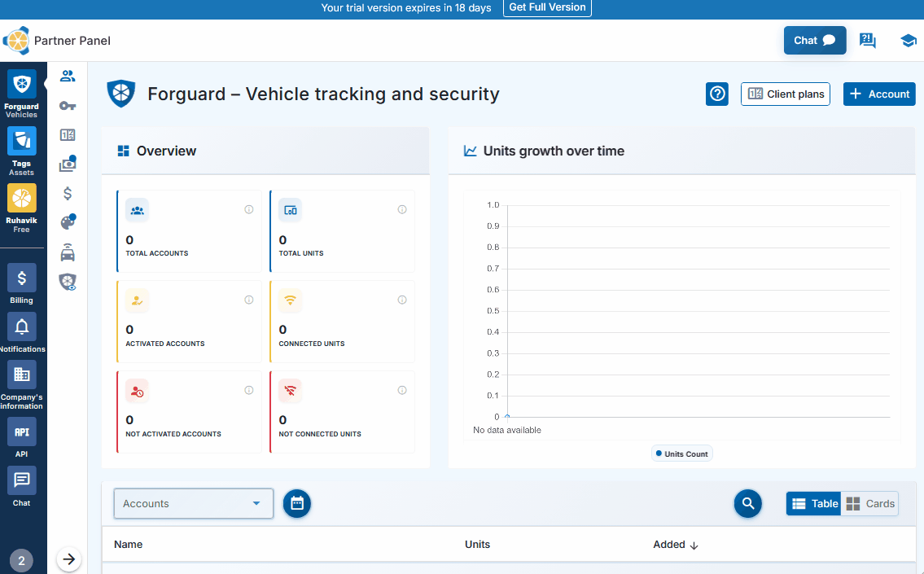Click the calendar date filter button
This screenshot has width=924, height=574.
coord(297,504)
